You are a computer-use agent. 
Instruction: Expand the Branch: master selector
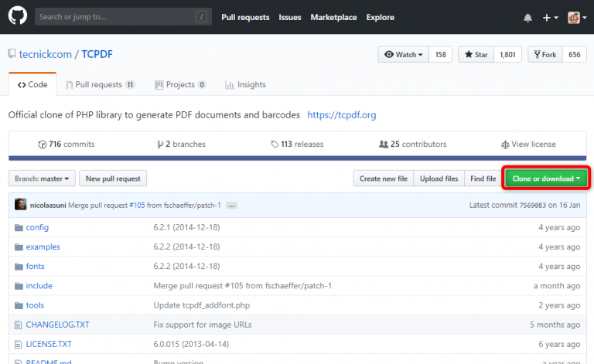coord(42,179)
